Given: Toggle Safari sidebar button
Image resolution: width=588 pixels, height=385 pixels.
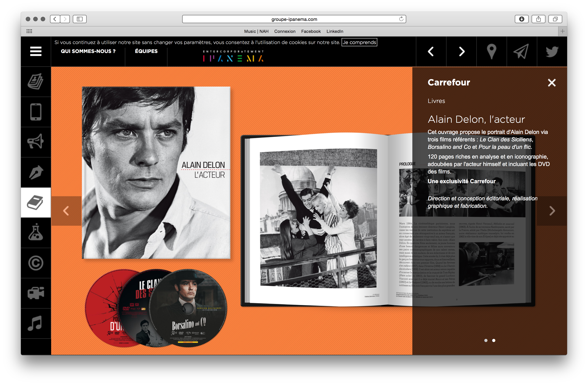Looking at the screenshot, I should coord(80,19).
